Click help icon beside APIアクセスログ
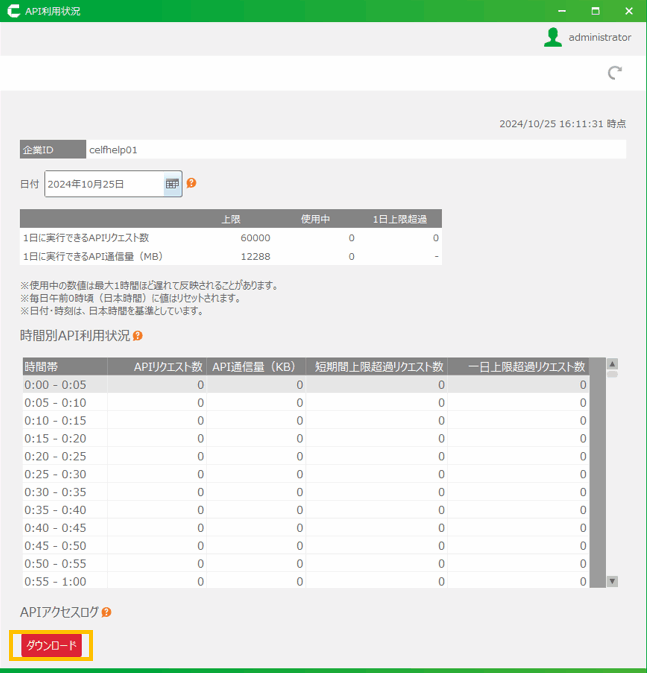 point(106,612)
